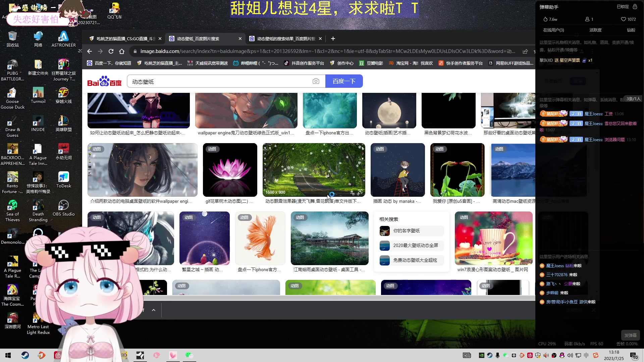Open Goose Goose Duck desktop shortcut
This screenshot has width=644, height=362.
[12, 98]
